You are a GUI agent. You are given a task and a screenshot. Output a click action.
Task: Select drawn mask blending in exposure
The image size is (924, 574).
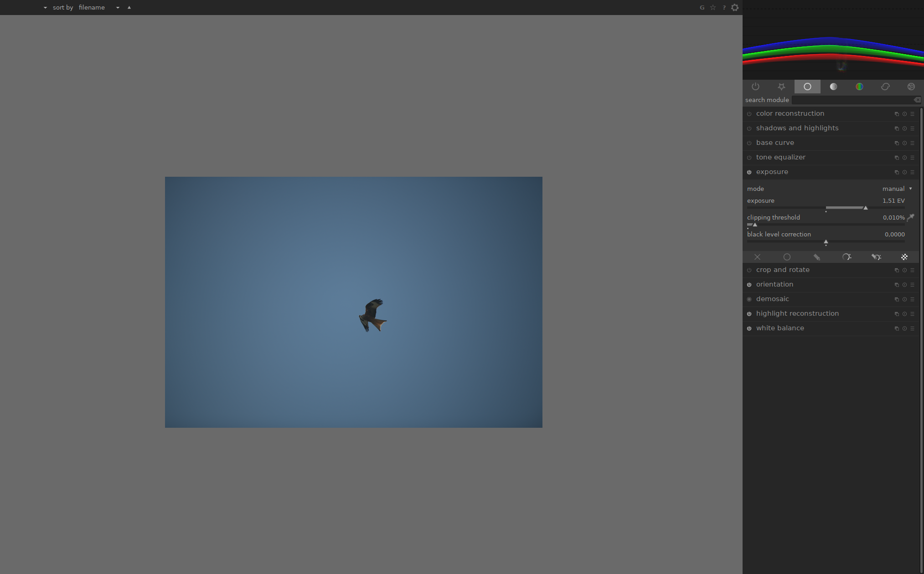point(817,256)
